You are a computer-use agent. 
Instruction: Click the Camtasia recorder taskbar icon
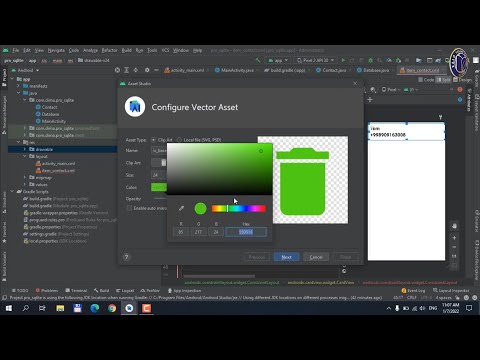click(x=147, y=308)
